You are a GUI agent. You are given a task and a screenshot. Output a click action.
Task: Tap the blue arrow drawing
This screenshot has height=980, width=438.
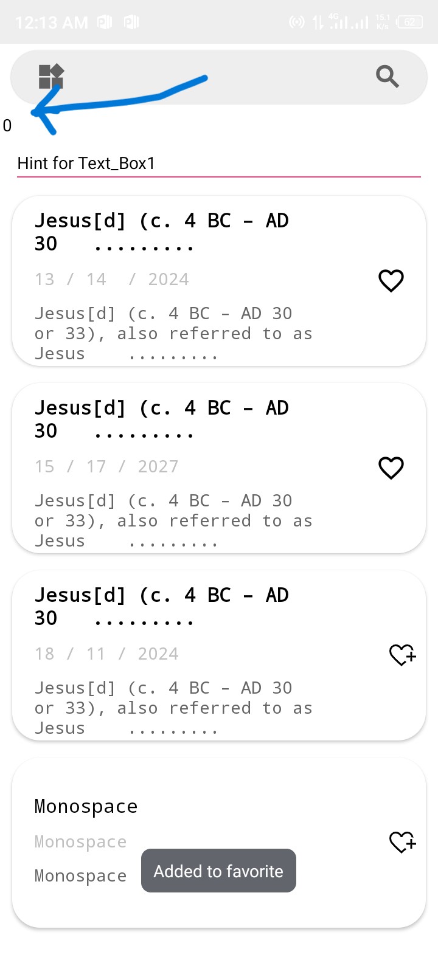122,102
